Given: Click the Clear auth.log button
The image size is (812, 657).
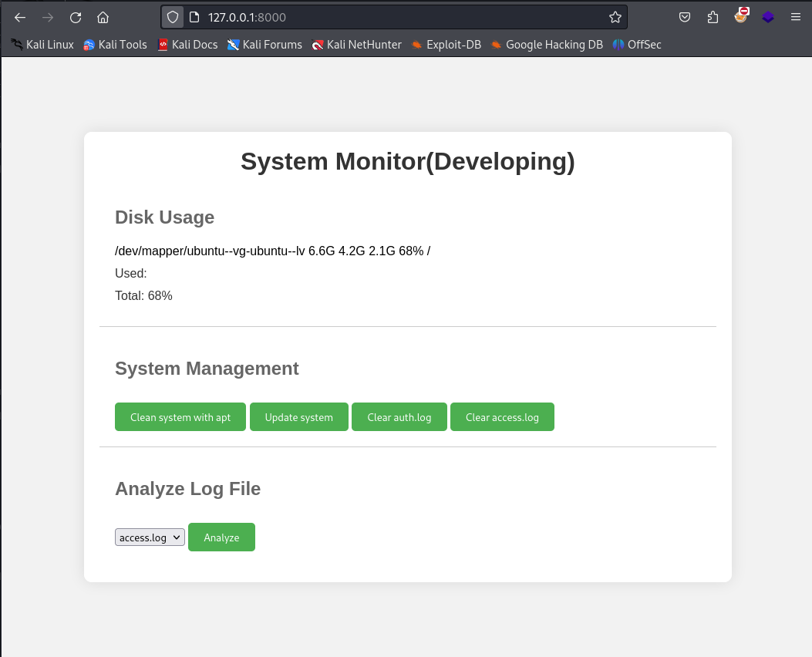Looking at the screenshot, I should [399, 417].
